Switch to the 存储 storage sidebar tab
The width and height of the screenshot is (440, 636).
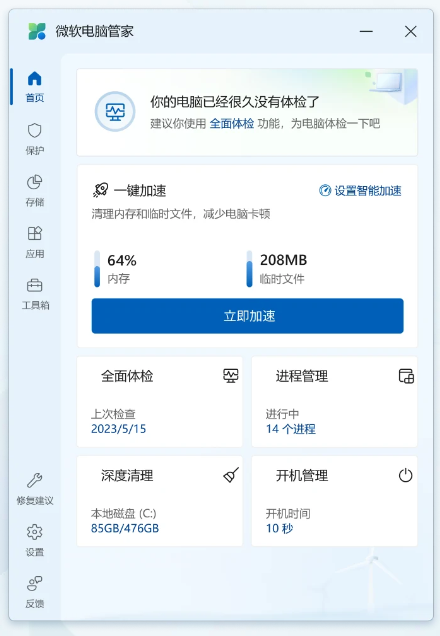34,190
